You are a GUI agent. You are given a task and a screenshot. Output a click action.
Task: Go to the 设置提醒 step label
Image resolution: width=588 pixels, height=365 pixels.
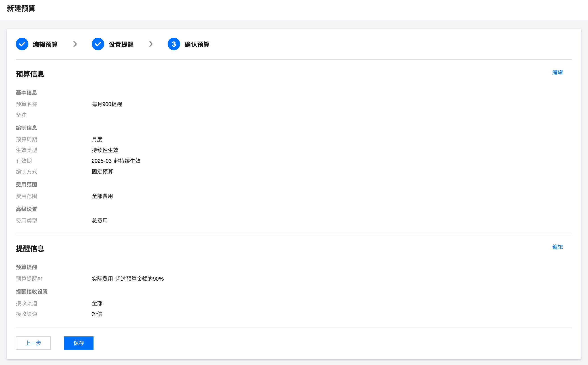point(121,44)
